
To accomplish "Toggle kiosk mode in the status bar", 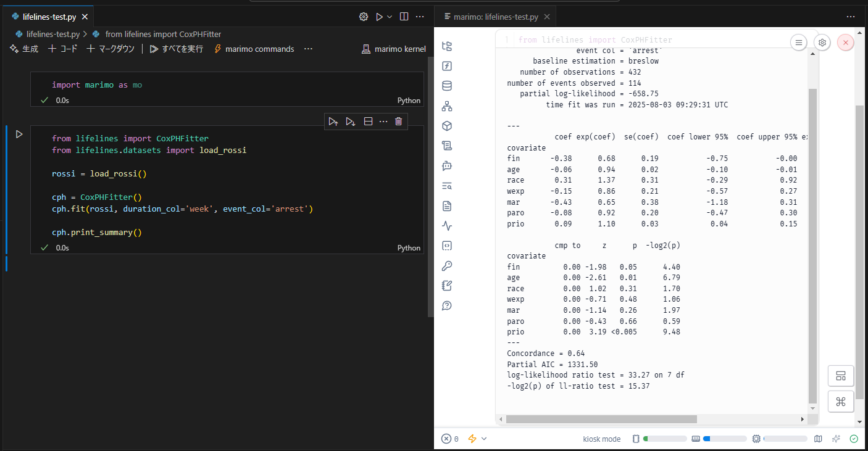I will tap(601, 439).
